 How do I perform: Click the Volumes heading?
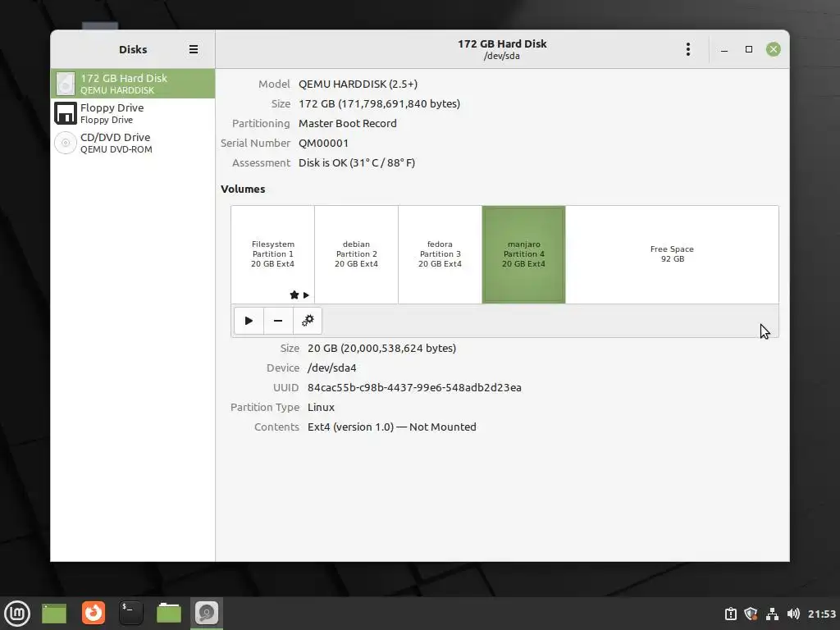tap(243, 189)
